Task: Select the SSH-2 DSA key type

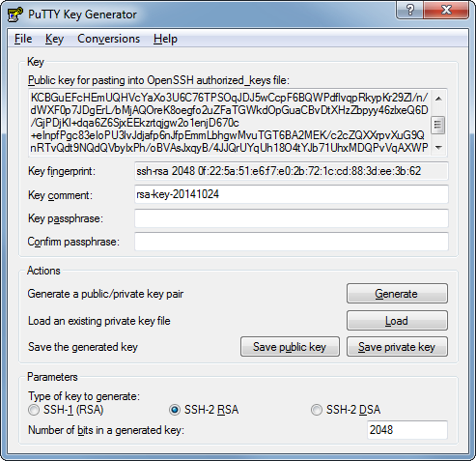Action: click(x=317, y=410)
